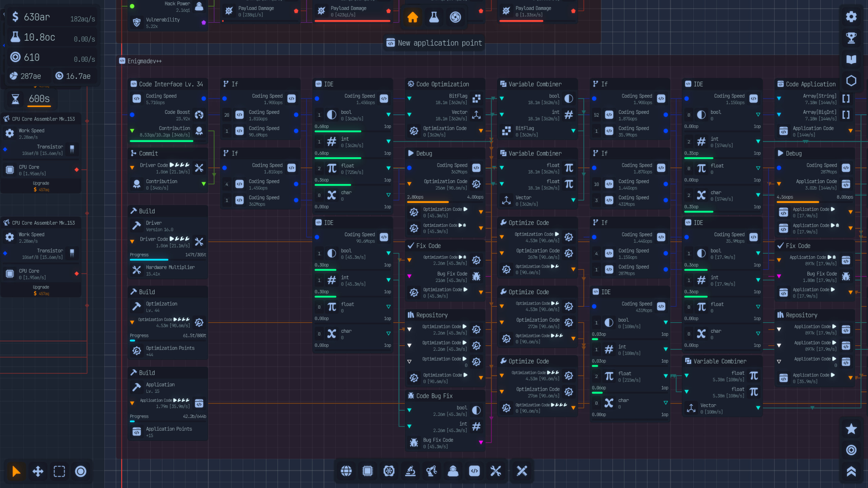
Task: Click the 16.7ae resource counter
Action: point(75,76)
